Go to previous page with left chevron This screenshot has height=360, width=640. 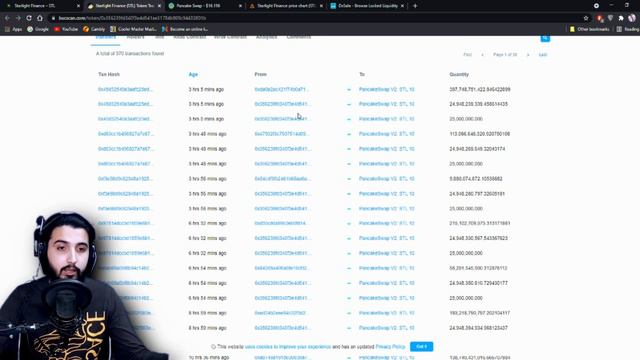pyautogui.click(x=482, y=55)
